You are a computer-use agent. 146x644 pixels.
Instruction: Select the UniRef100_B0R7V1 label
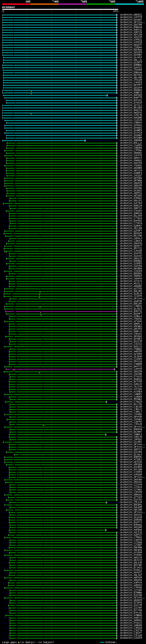pos(131,312)
